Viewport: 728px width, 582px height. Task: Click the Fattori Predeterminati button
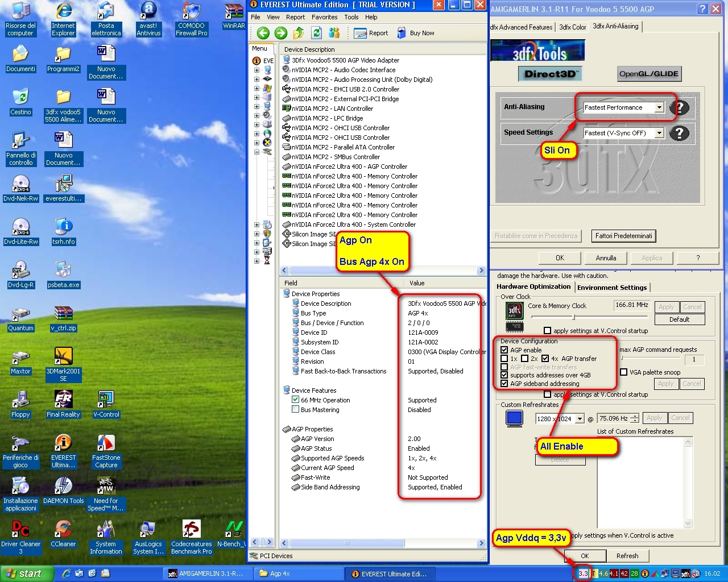(623, 236)
